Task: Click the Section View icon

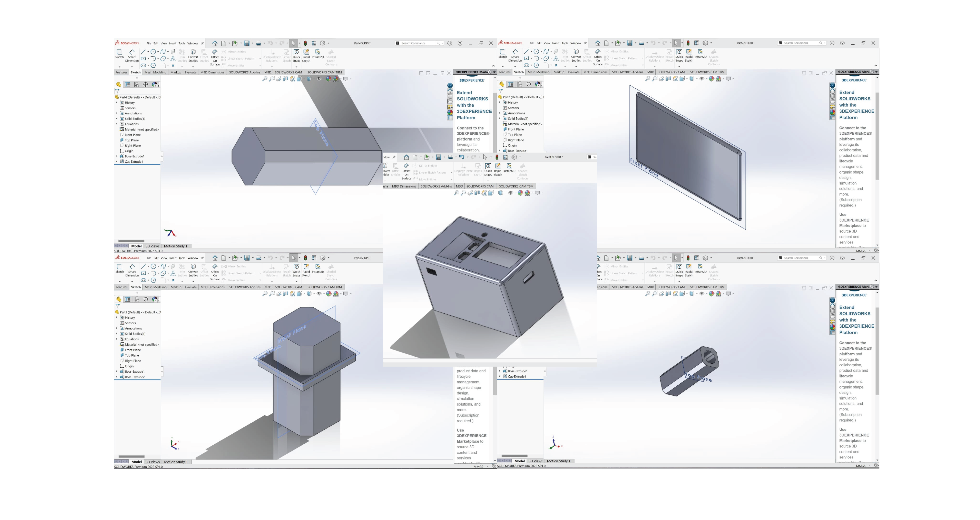Action: [x=286, y=79]
